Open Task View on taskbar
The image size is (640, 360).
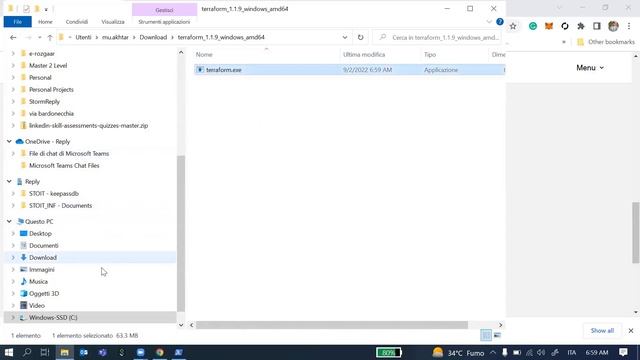pyautogui.click(x=45, y=352)
